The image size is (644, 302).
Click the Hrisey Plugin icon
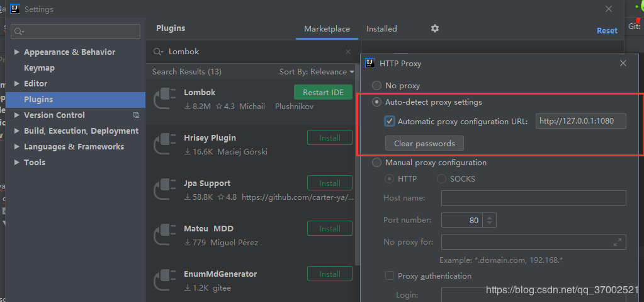click(165, 144)
